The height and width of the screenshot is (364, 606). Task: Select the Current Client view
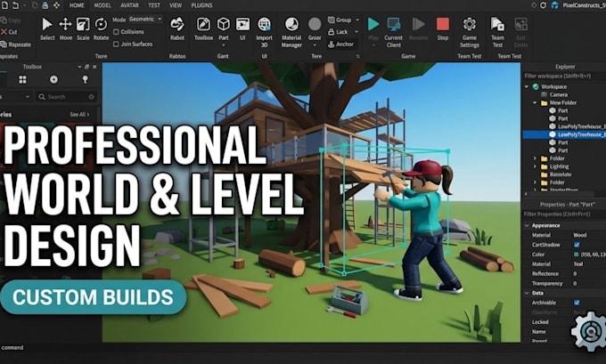393,32
